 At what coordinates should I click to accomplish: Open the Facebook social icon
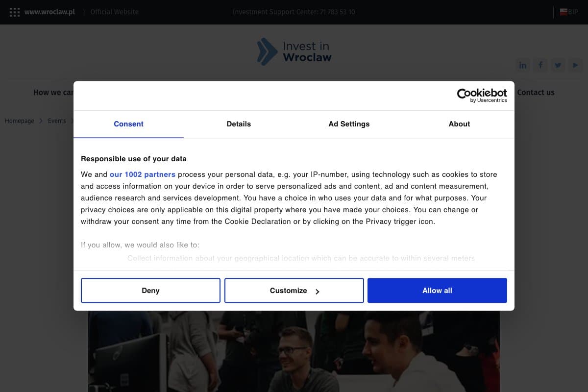(540, 65)
